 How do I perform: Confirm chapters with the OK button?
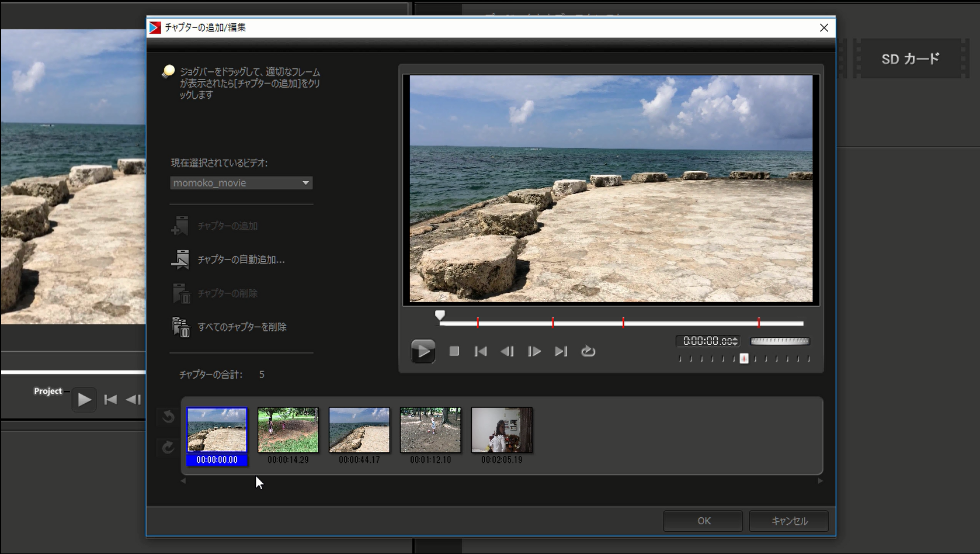[x=703, y=521]
